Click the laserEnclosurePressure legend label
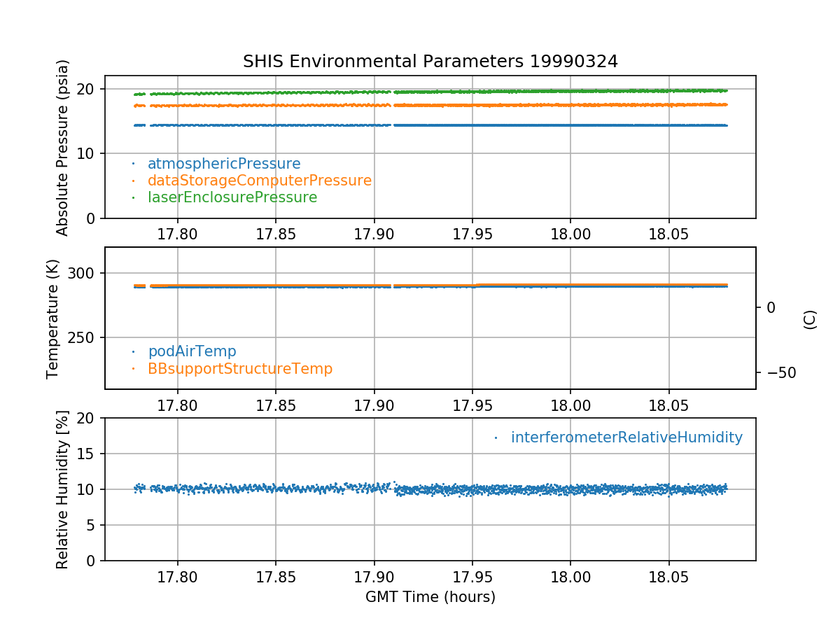The width and height of the screenshot is (840, 630). (232, 197)
